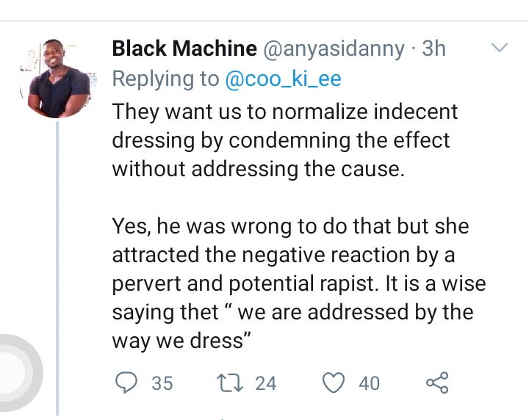Open Black Machine's profile picture
Viewport: 529px width, 420px height.
60,79
